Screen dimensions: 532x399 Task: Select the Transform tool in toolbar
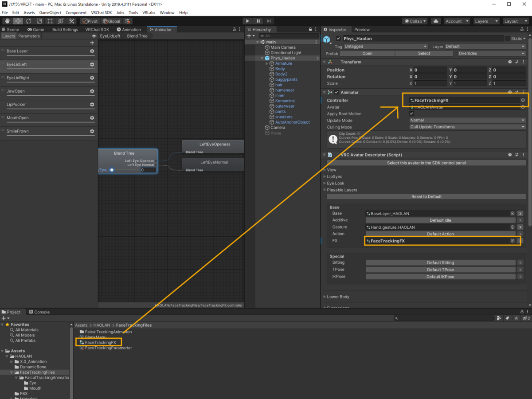(x=61, y=21)
